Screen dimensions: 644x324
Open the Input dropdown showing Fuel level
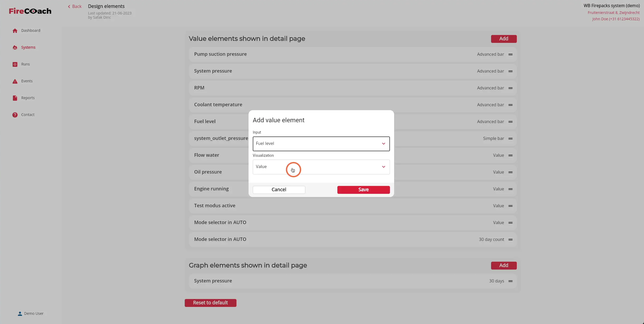[321, 144]
